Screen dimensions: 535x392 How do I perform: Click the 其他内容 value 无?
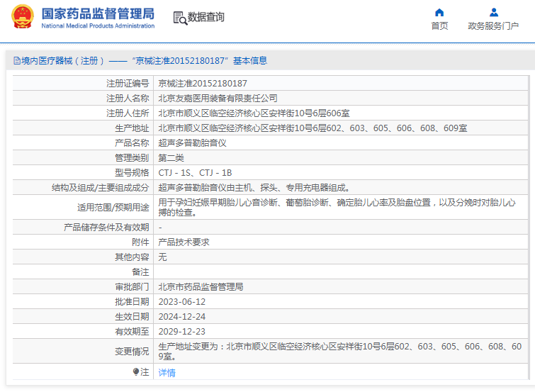[162, 257]
